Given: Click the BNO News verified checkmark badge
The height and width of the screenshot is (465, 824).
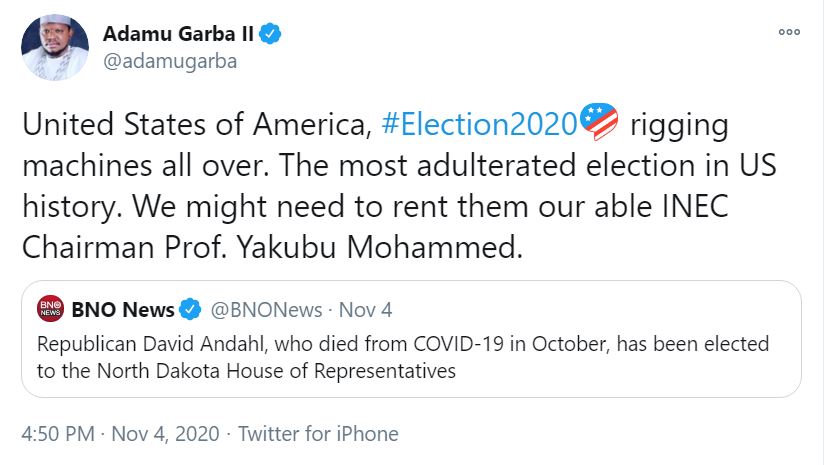Looking at the screenshot, I should point(191,309).
